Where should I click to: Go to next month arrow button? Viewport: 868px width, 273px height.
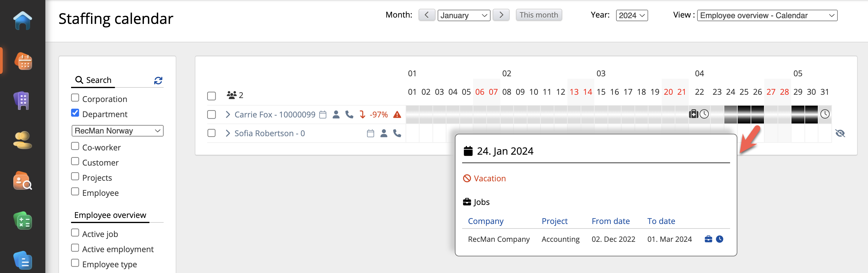click(501, 15)
